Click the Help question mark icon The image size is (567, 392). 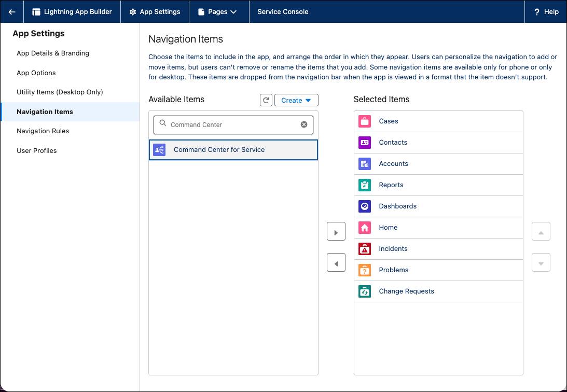coord(536,12)
